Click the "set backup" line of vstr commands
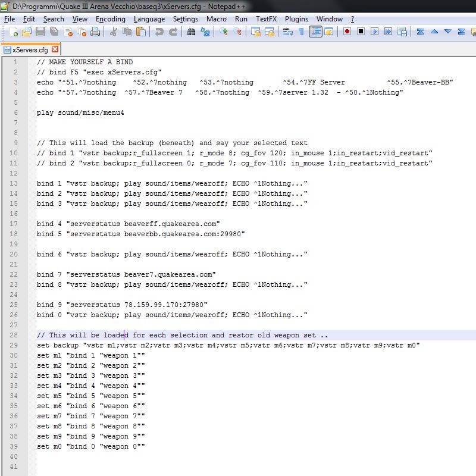 [x=228, y=346]
